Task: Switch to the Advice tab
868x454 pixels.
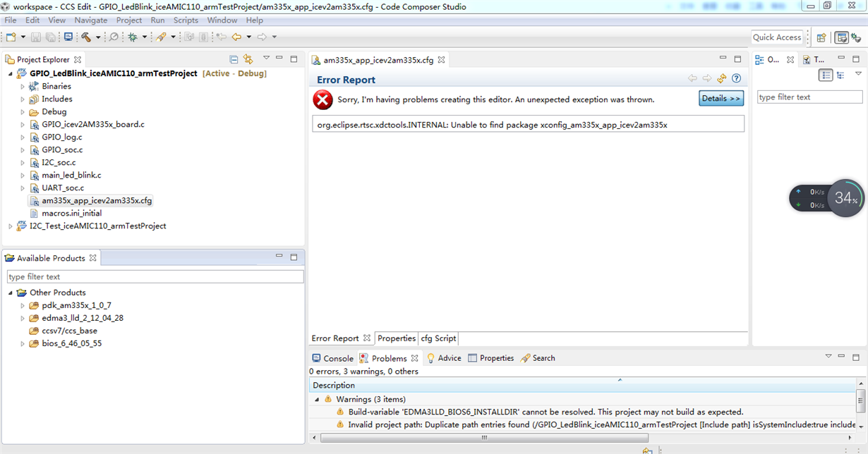Action: [443, 358]
